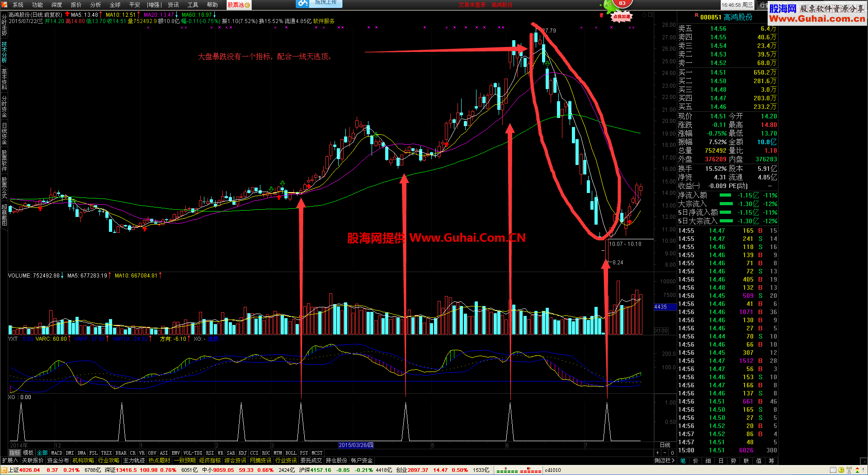The height and width of the screenshot is (475, 868).
Task: Click the yellow square icon before 上证 index
Action: (x=4, y=470)
